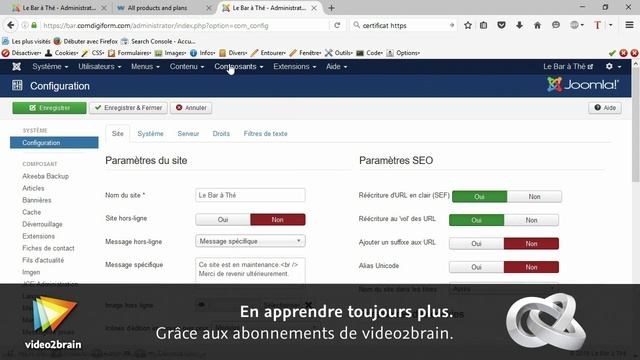Switch to the Filtres de texte tab

click(265, 133)
